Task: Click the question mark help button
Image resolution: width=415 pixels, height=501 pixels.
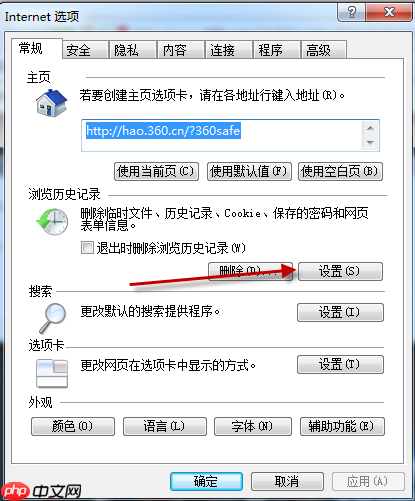Action: point(352,13)
